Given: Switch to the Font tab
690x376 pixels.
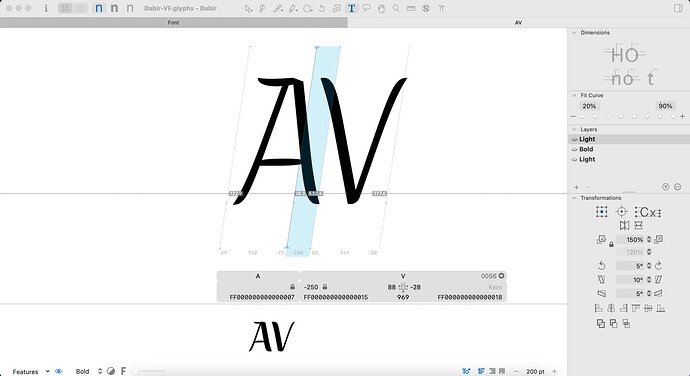Looking at the screenshot, I should tap(173, 22).
